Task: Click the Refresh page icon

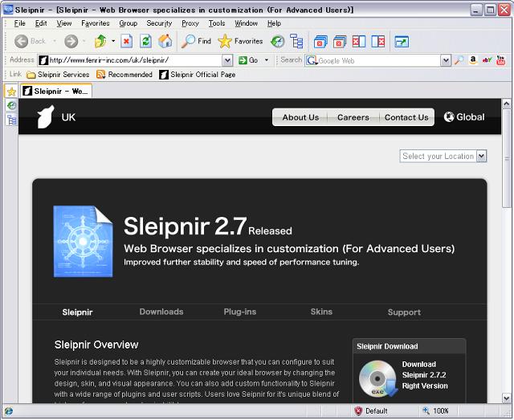Action: [x=145, y=41]
